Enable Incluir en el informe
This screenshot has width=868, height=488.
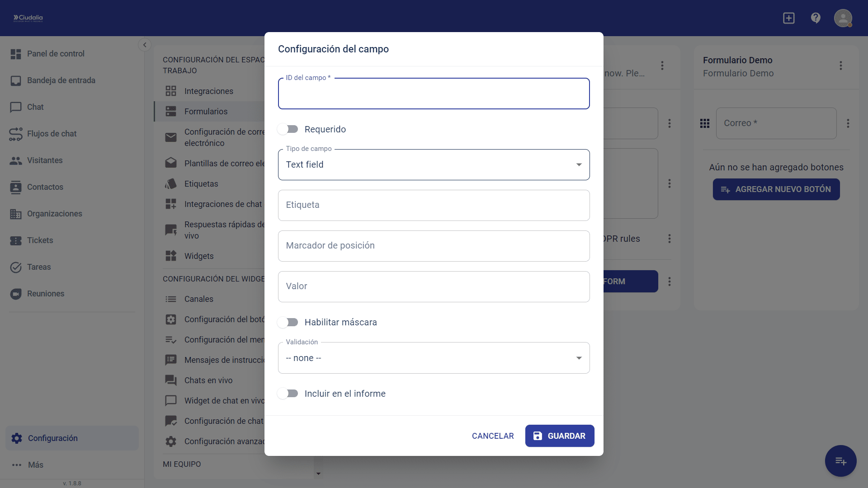[288, 393]
